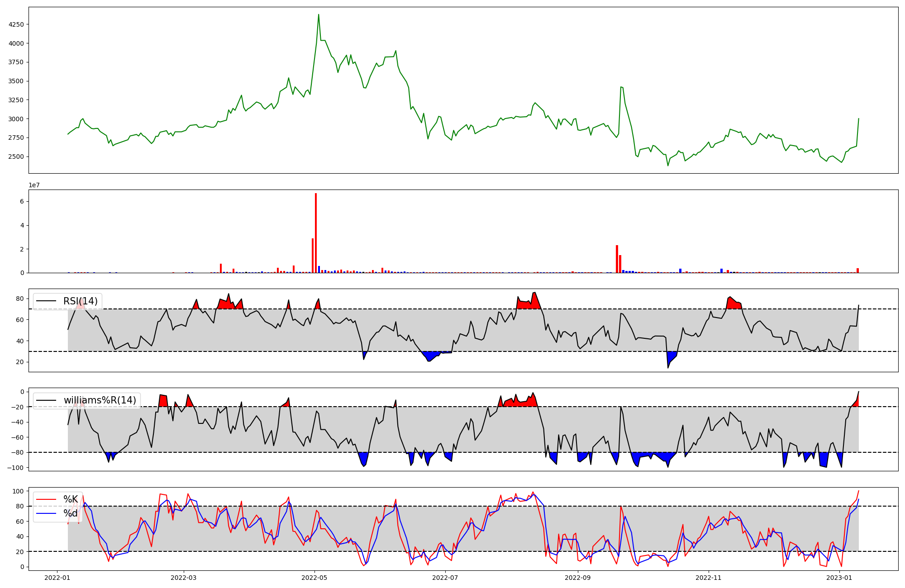This screenshot has width=905, height=588.
Task: Click the tallest red volume bar
Action: [x=316, y=233]
